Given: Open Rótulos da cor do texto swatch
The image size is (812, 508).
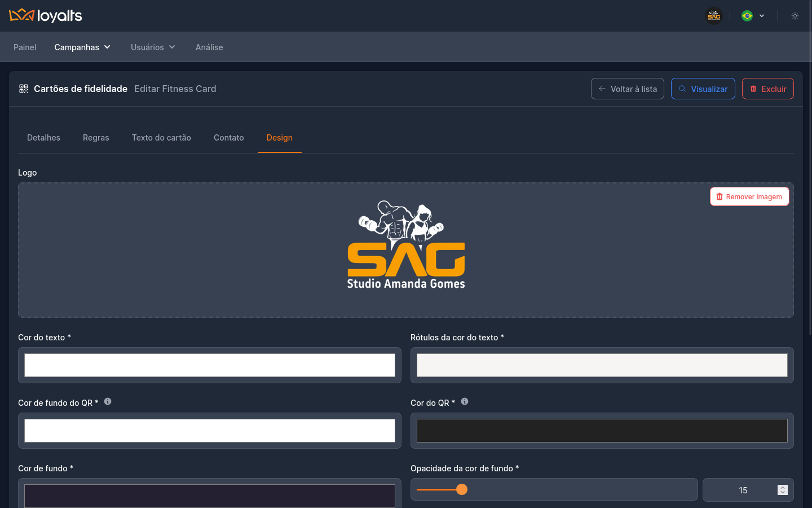Looking at the screenshot, I should (602, 365).
